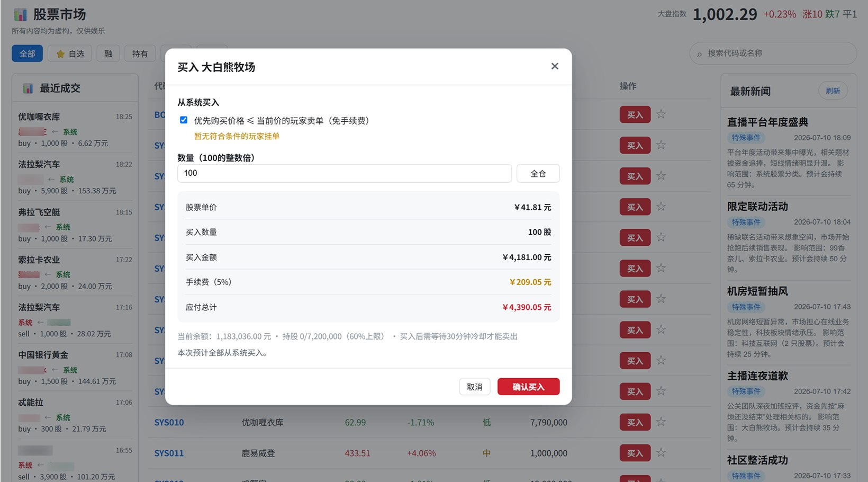Screen dimensions: 868x482
Task: Click the 全仓 button
Action: coord(538,173)
